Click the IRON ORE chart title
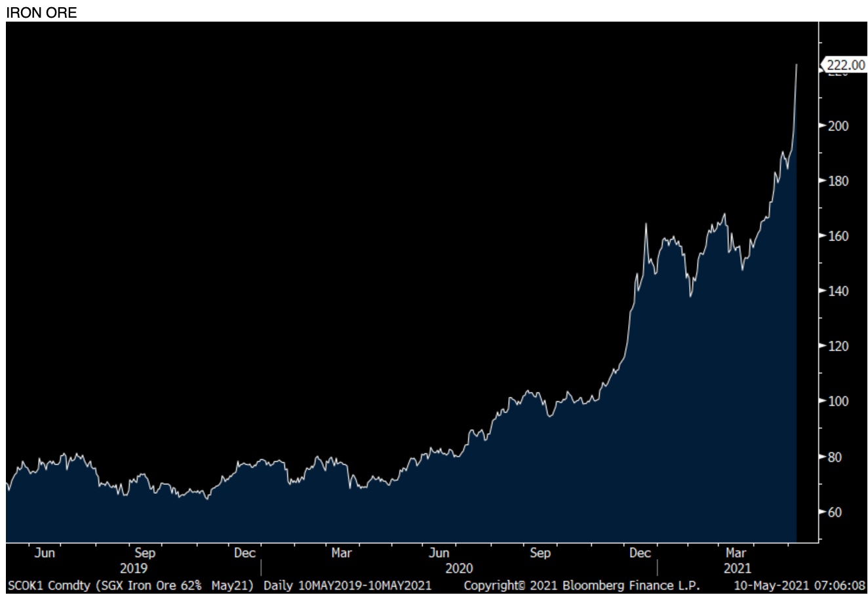The height and width of the screenshot is (595, 868). [41, 12]
